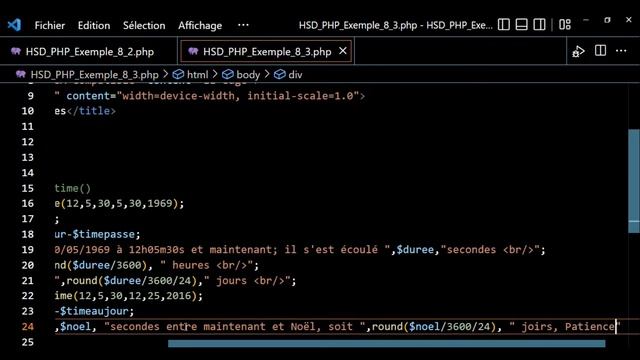The width and height of the screenshot is (640, 360).
Task: Open the editor More Actions ellipsis
Action: click(621, 51)
